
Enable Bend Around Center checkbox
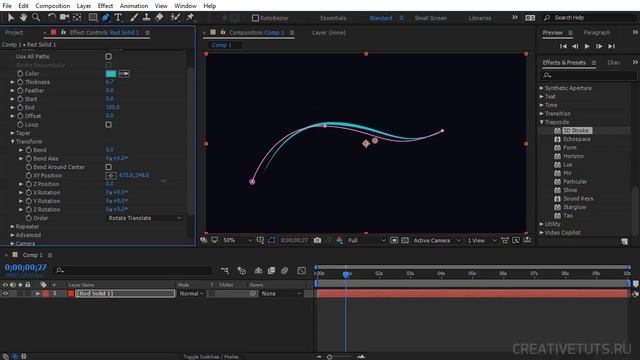pos(108,167)
